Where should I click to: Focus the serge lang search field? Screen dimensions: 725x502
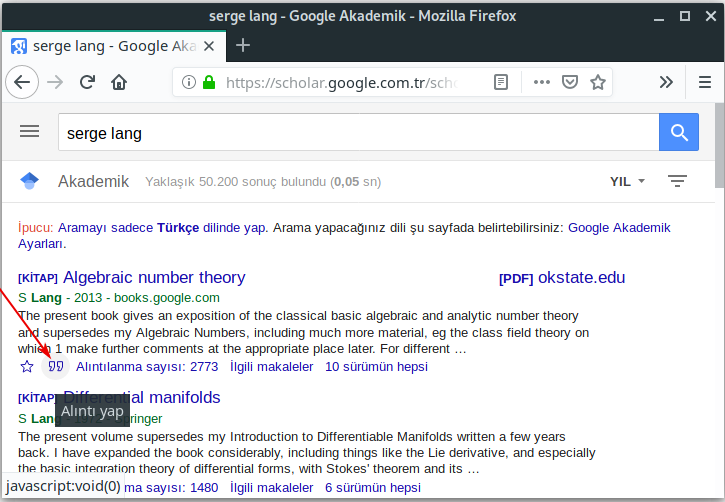coord(358,132)
